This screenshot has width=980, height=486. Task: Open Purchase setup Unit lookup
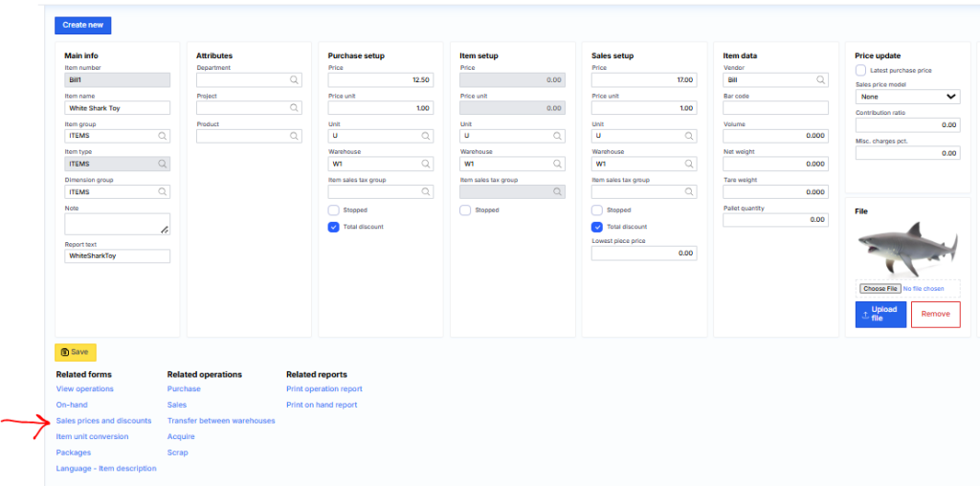426,136
